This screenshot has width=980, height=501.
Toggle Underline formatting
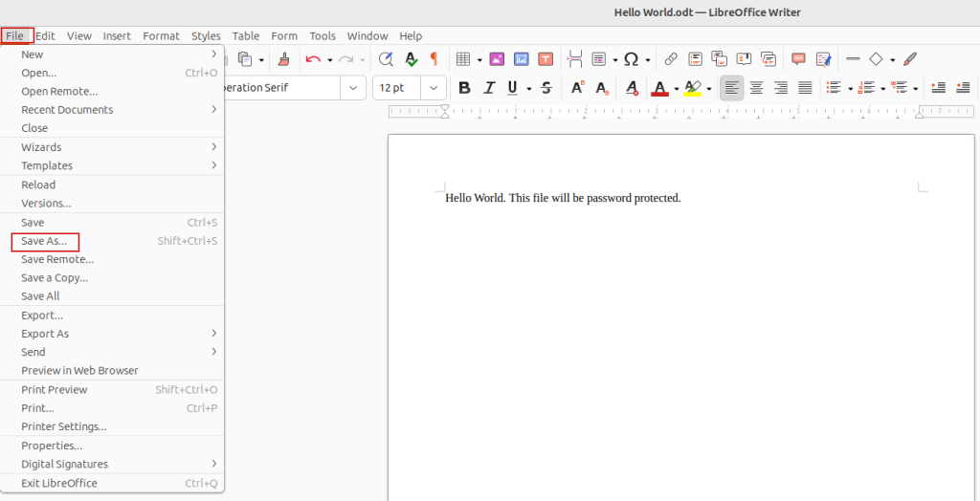click(x=513, y=88)
